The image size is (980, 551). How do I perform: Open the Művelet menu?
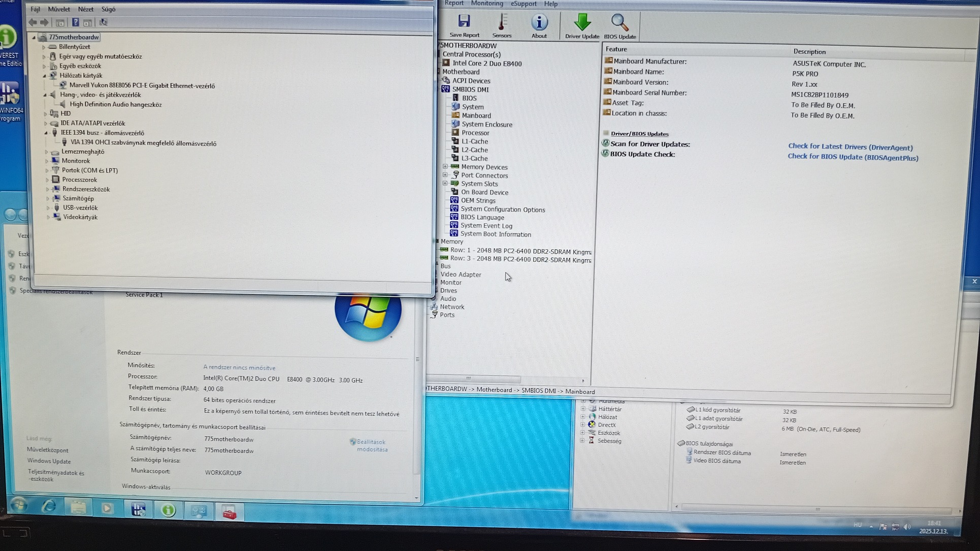point(59,9)
